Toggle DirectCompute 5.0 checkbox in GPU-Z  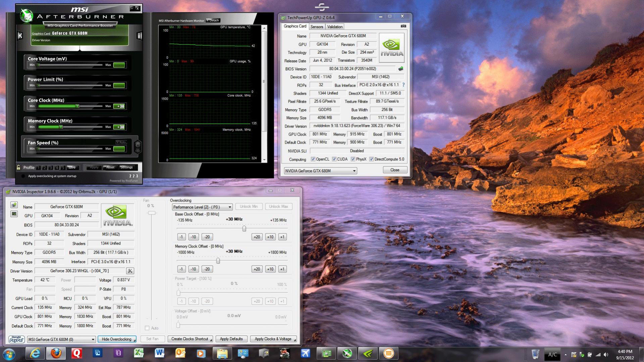[371, 159]
